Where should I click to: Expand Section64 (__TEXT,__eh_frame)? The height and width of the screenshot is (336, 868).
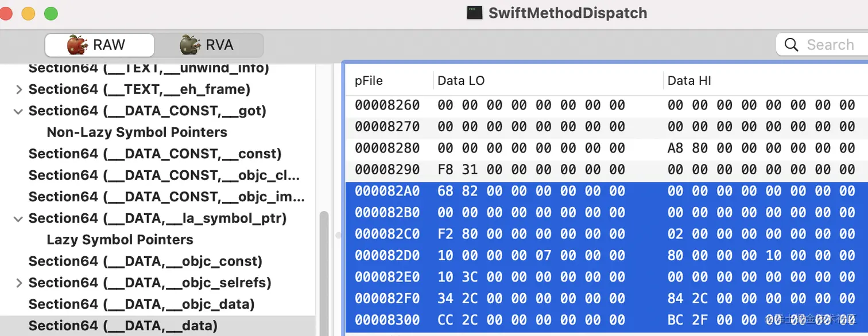[19, 89]
